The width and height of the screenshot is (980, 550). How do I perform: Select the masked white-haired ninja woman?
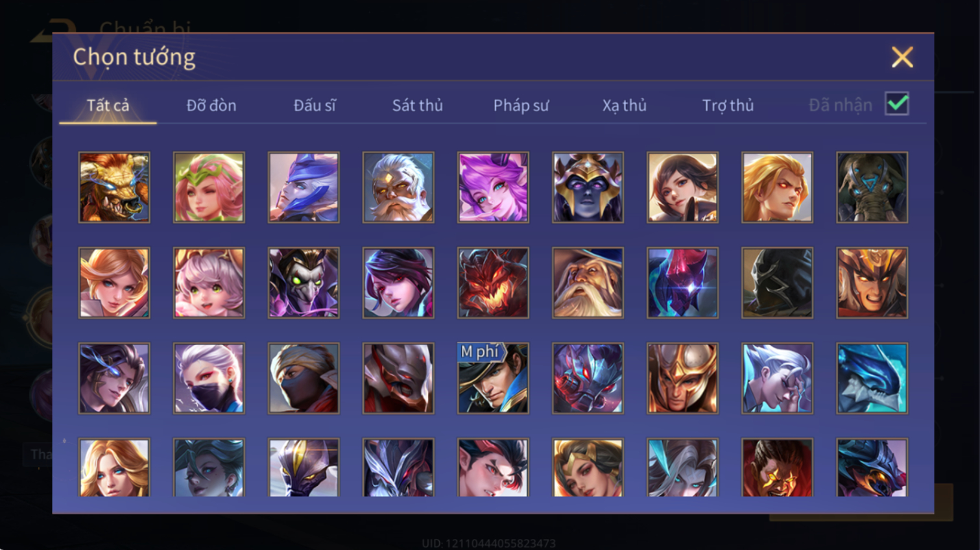(x=209, y=378)
